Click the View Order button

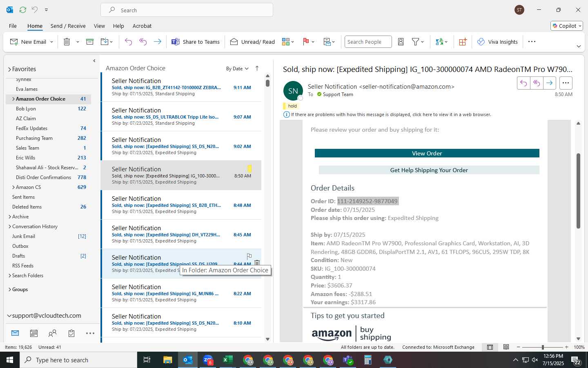[x=427, y=153]
